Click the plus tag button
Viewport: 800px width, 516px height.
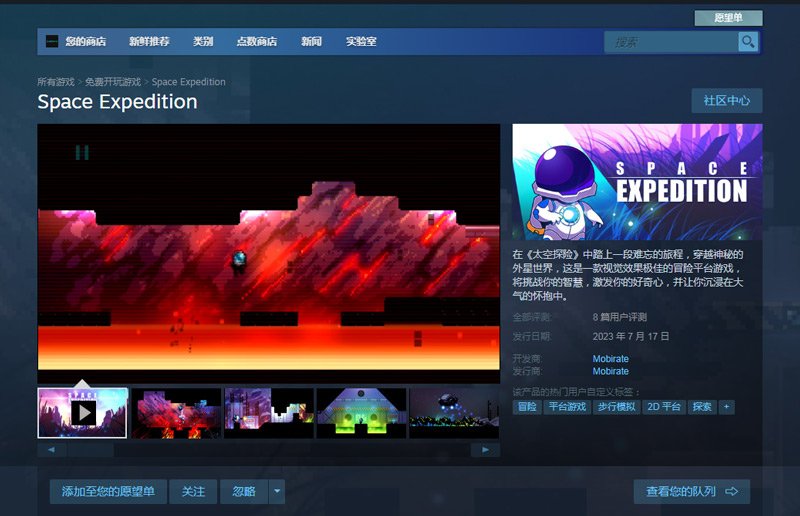click(727, 407)
